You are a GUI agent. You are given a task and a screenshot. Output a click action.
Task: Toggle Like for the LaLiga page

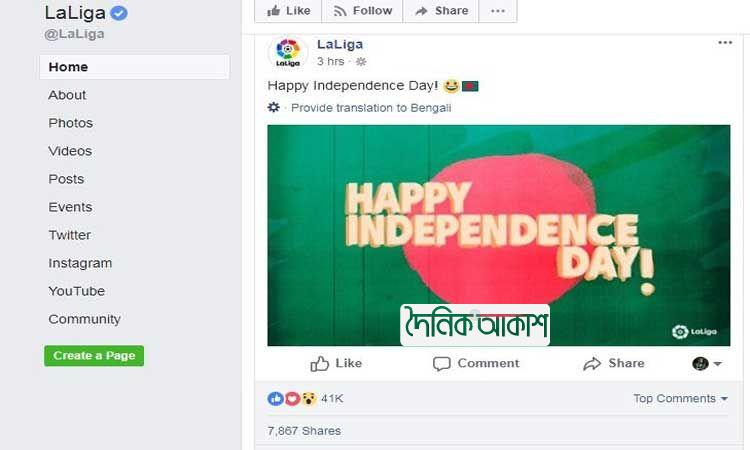click(x=288, y=11)
